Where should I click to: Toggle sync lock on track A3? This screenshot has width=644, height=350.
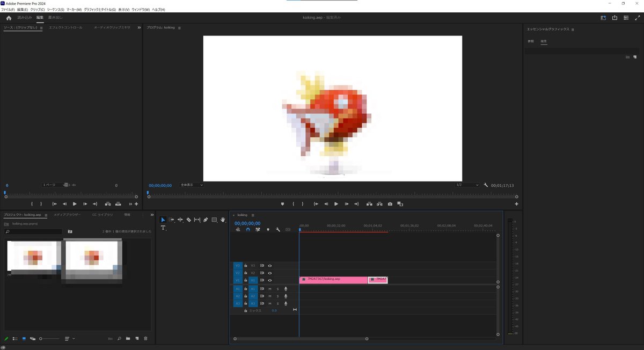262,303
